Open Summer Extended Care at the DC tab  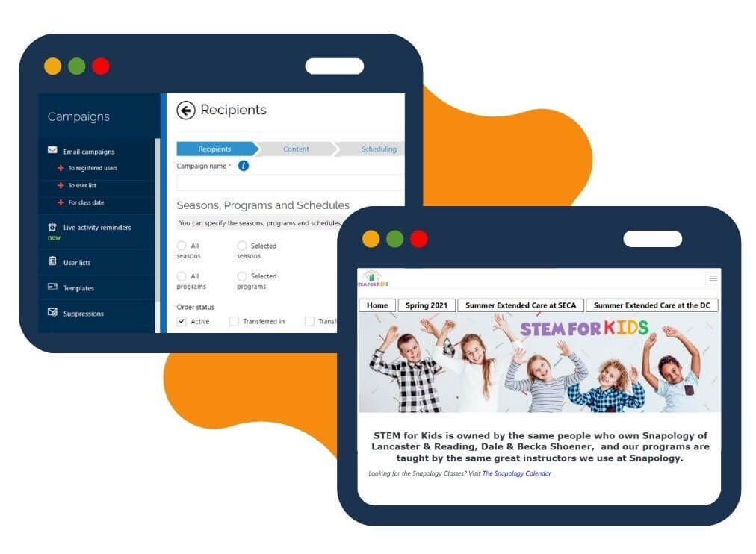pos(652,305)
